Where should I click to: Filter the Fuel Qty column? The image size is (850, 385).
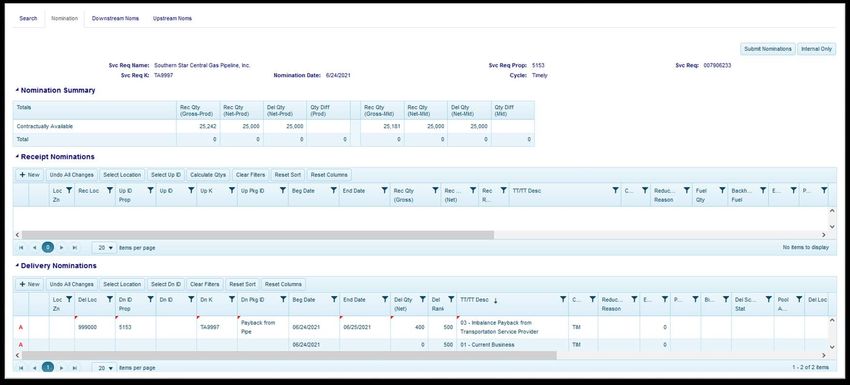[722, 190]
